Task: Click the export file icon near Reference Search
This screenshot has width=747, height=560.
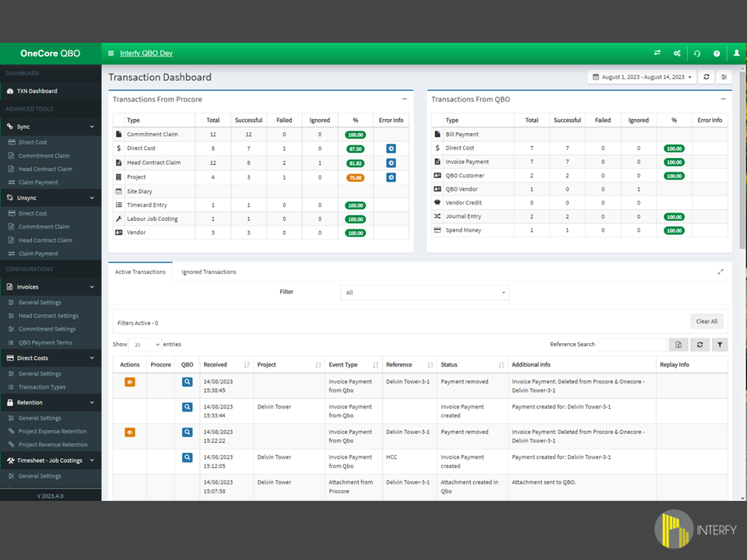Action: point(678,345)
